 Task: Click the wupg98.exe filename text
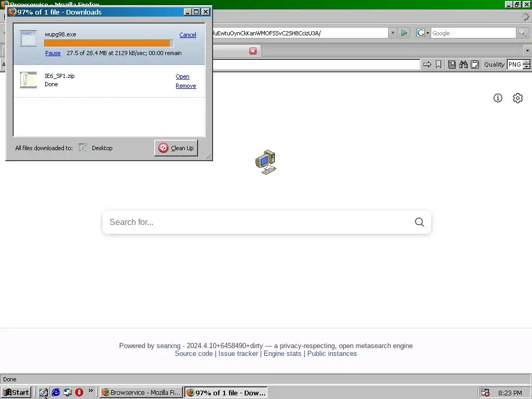point(60,34)
